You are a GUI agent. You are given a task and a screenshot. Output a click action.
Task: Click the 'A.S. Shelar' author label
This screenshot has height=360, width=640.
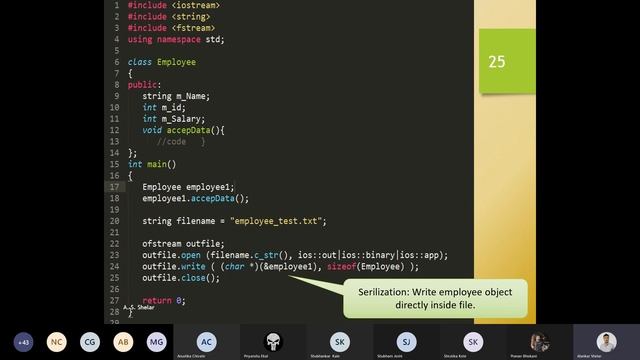tap(139, 307)
